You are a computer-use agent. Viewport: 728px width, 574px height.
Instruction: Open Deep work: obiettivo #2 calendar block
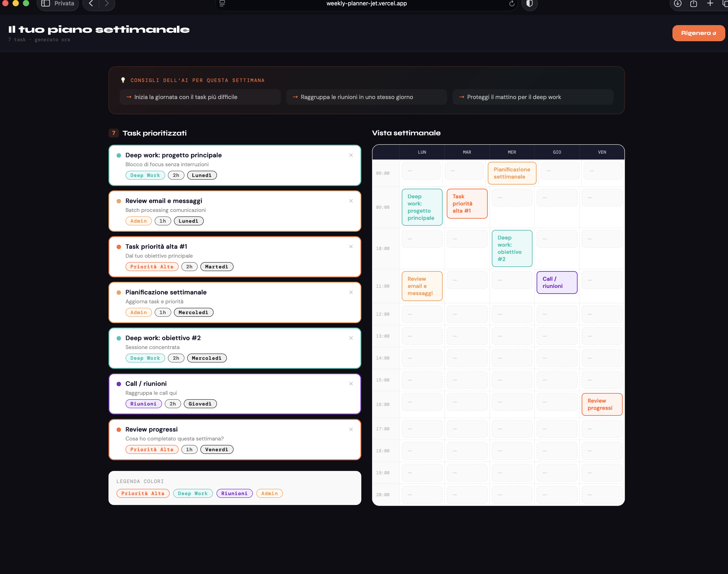(x=512, y=248)
